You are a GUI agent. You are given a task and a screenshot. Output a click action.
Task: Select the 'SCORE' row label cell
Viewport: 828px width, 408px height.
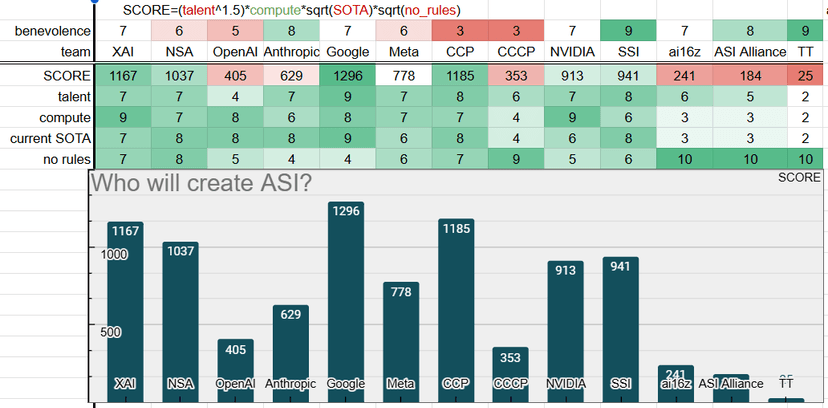[x=47, y=76]
